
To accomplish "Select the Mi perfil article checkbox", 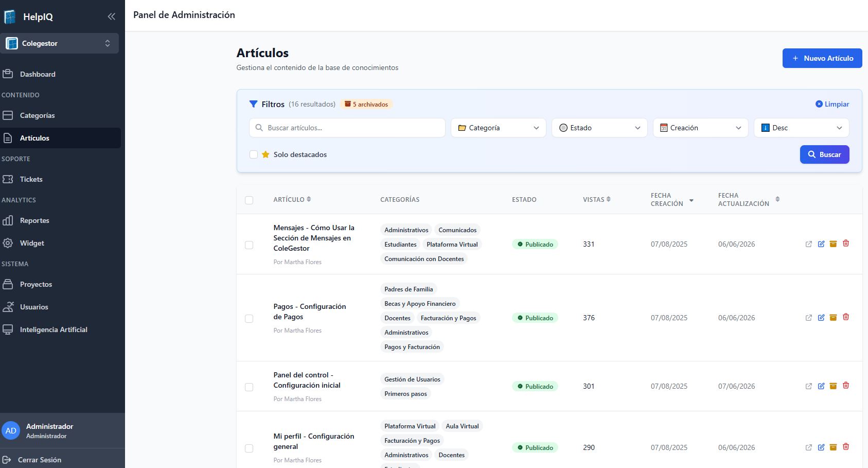I will click(x=249, y=448).
